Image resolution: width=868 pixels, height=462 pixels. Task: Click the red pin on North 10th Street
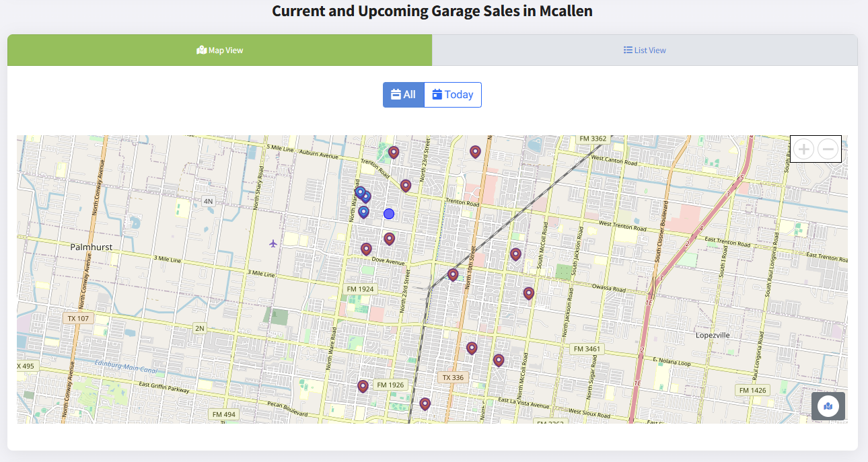(452, 274)
